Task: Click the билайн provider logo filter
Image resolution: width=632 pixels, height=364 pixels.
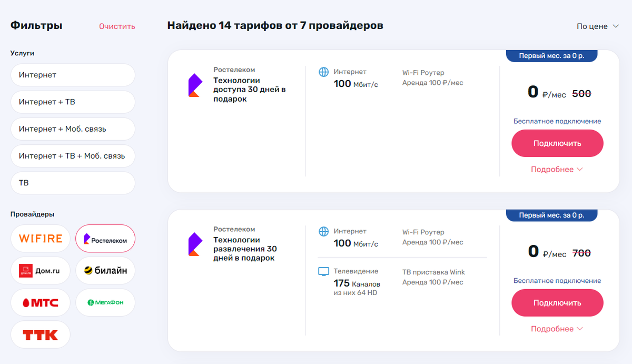Action: 105,270
